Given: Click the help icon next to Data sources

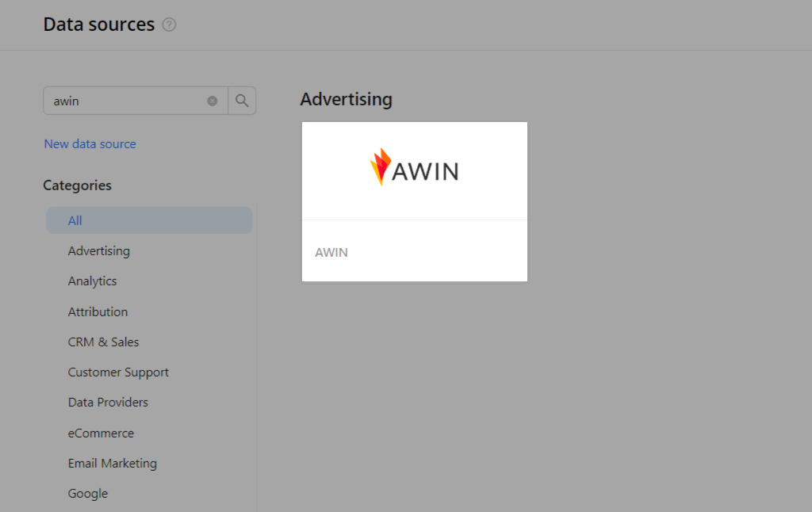Looking at the screenshot, I should 168,25.
